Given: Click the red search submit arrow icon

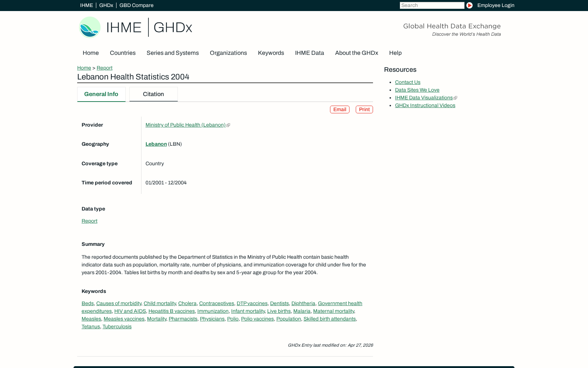Looking at the screenshot, I should (469, 5).
